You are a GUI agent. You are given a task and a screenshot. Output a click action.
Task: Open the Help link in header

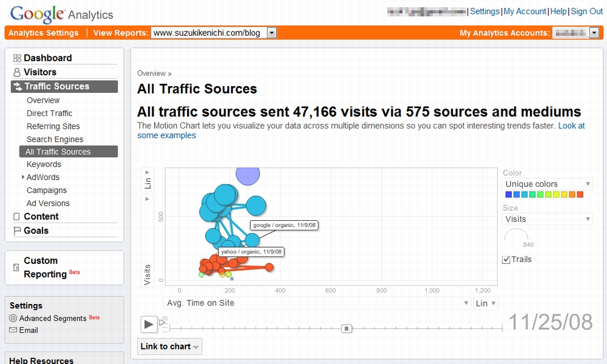pos(558,11)
